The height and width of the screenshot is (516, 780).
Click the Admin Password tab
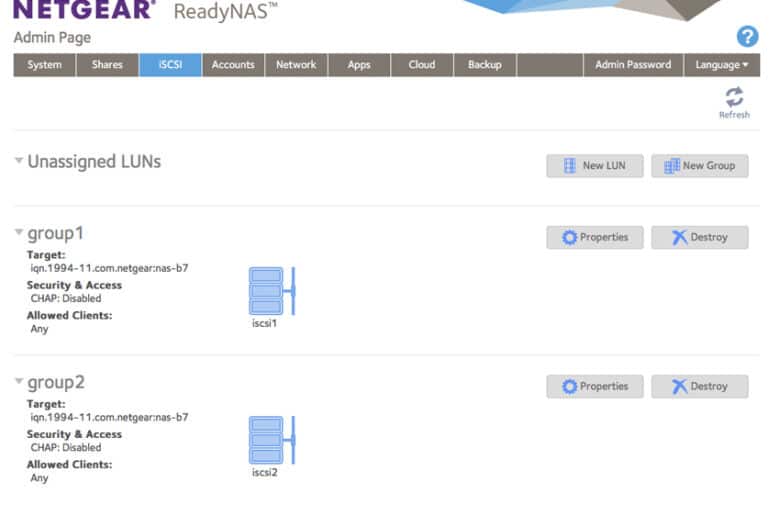coord(633,65)
